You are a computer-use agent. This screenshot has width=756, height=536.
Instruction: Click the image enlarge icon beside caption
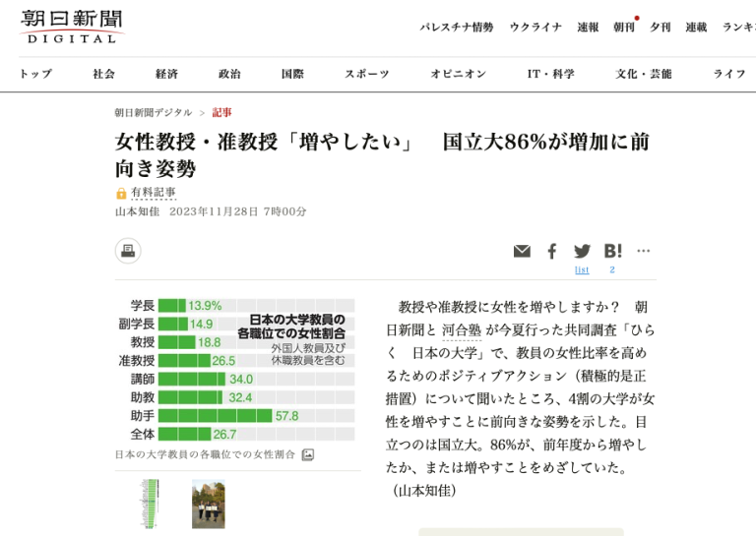click(308, 454)
